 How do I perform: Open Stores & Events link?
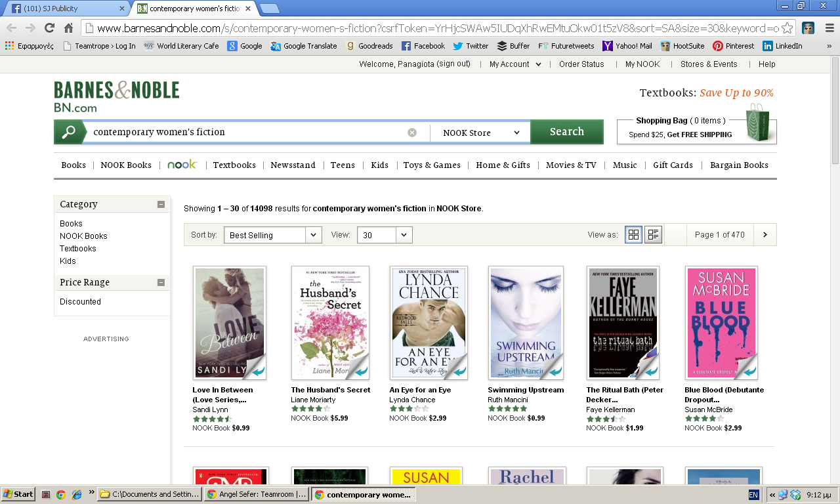click(x=709, y=64)
